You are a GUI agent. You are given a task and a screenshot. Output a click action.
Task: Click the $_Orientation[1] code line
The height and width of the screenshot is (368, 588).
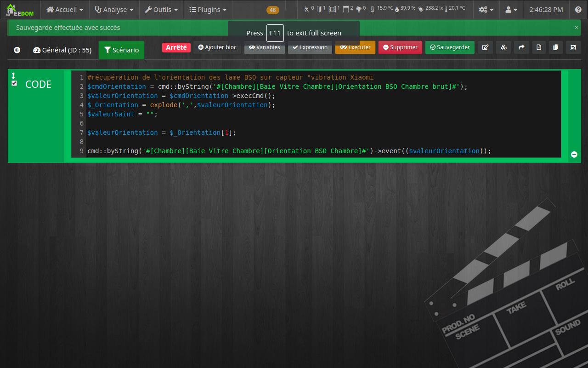(161, 132)
